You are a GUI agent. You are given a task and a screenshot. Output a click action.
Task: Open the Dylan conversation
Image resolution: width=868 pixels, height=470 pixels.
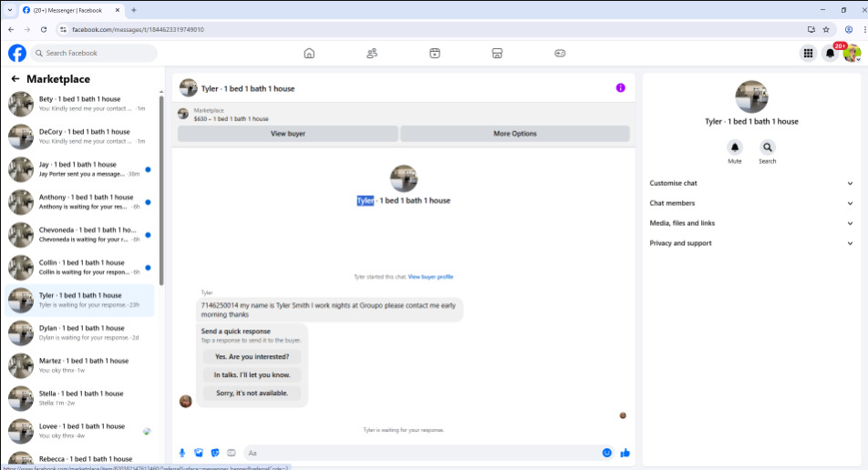79,332
